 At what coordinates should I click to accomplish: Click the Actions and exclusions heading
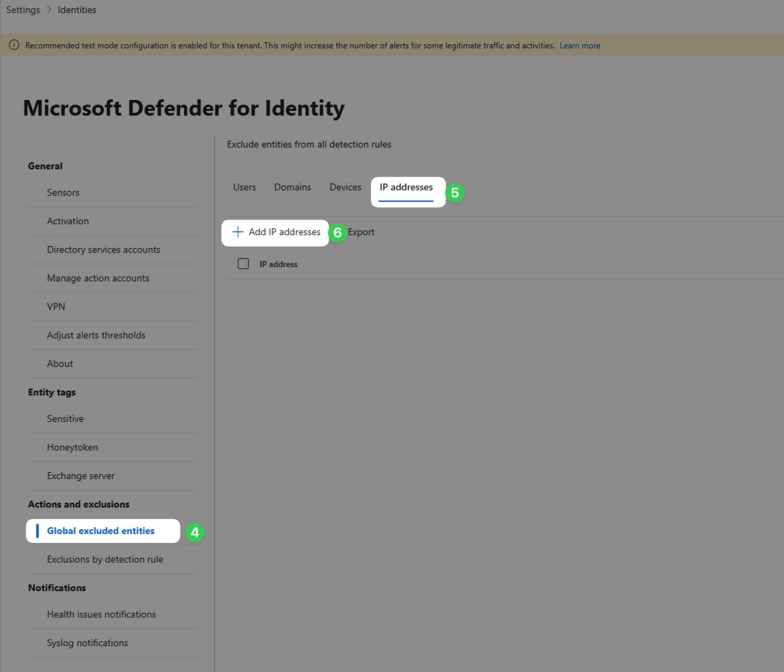click(79, 504)
